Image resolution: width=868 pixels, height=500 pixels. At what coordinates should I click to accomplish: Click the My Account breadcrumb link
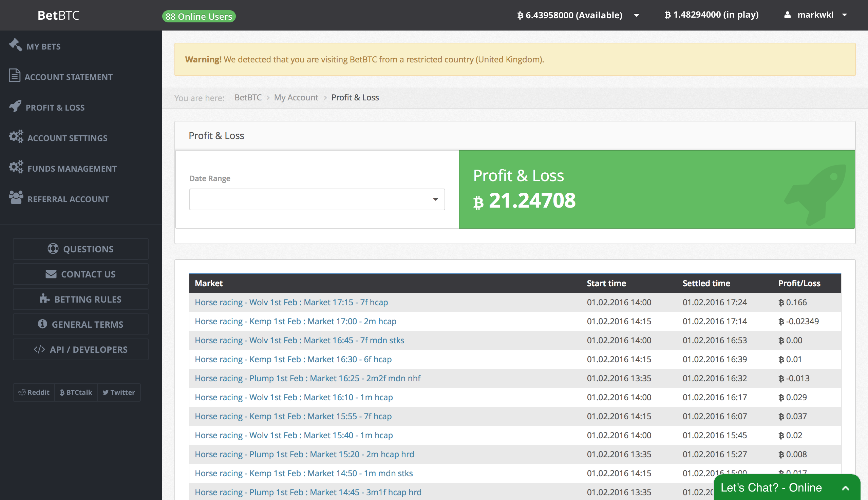pyautogui.click(x=296, y=98)
